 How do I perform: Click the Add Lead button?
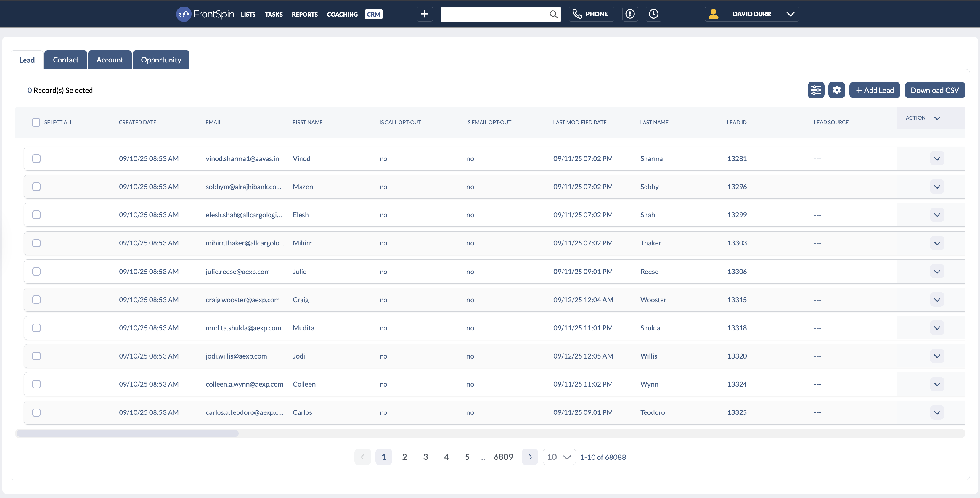[x=874, y=90]
